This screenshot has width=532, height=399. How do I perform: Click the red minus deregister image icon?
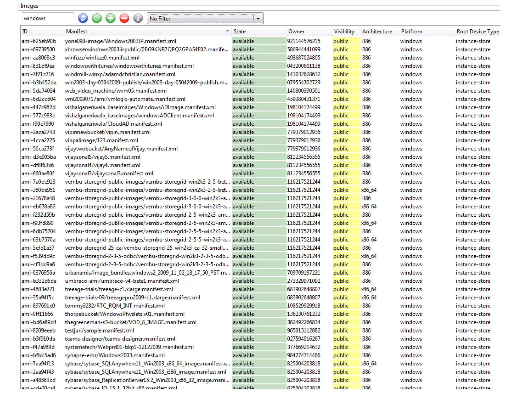click(x=124, y=18)
